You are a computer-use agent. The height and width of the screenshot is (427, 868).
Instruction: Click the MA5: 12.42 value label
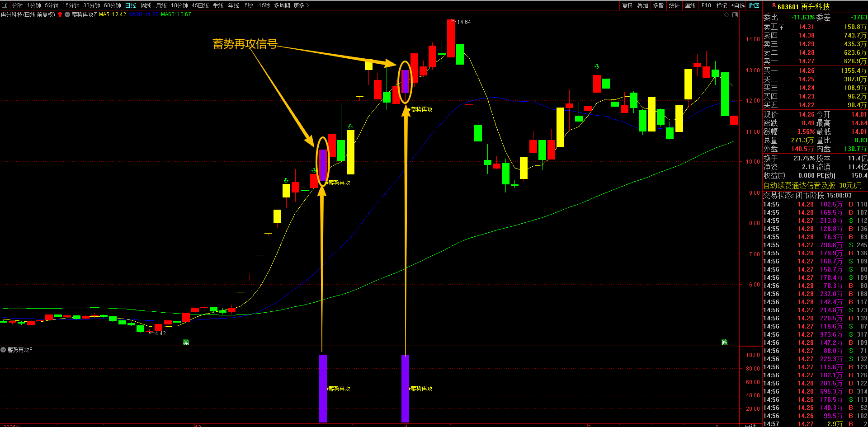pyautogui.click(x=113, y=14)
